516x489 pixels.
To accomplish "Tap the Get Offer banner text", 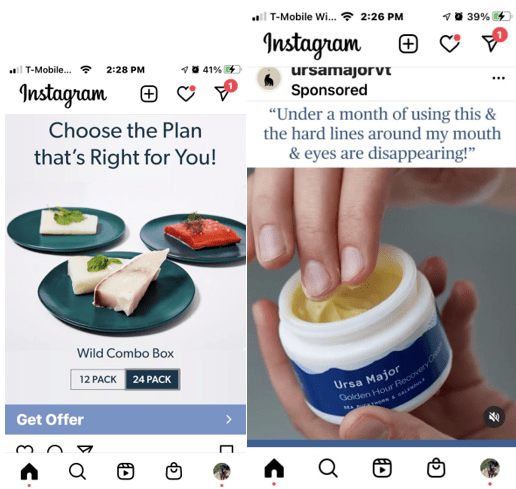I will point(50,420).
